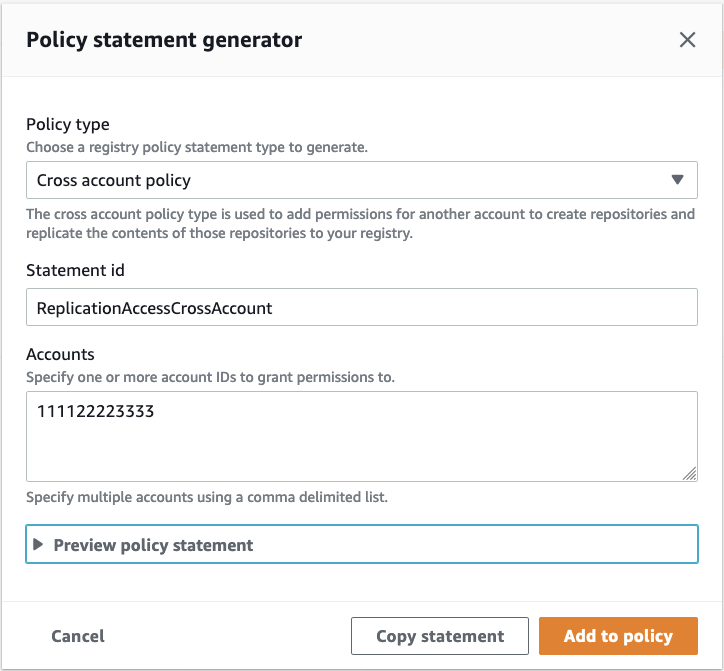724x671 pixels.
Task: Click the Preview policy statement disclosure triangle
Action: pos(39,545)
